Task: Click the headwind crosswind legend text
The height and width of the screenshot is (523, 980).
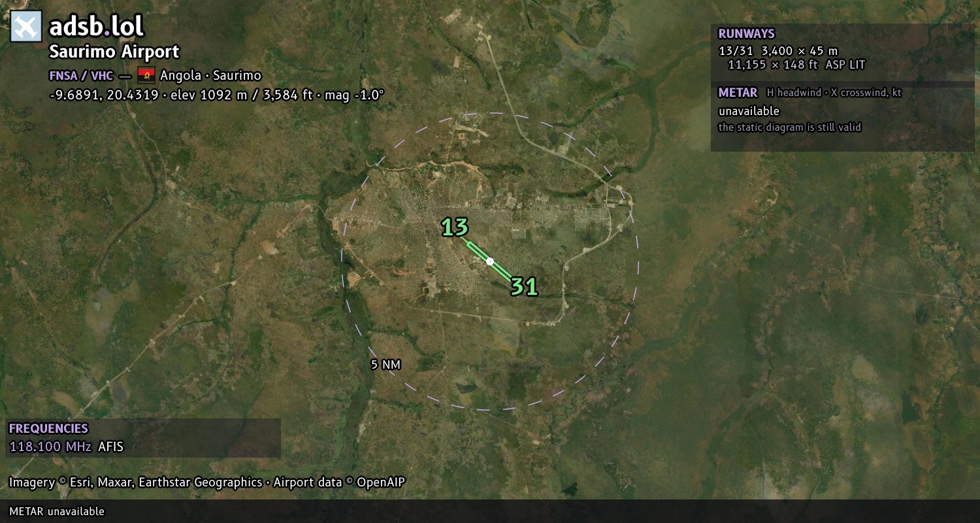Action: (834, 93)
